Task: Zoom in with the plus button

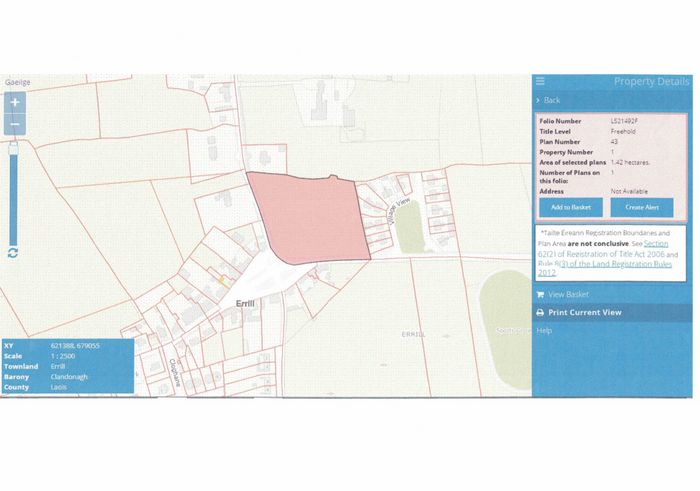Action: tap(15, 102)
